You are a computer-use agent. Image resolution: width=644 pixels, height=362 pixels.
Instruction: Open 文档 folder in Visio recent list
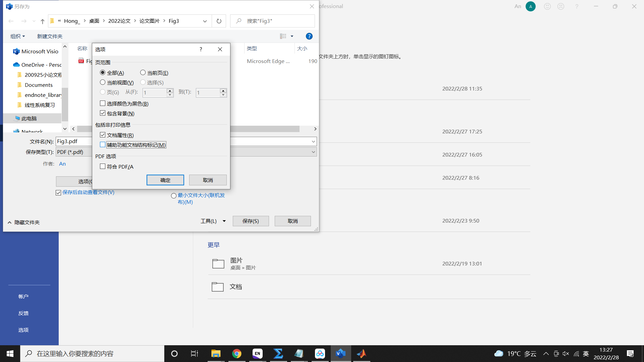click(x=369, y=287)
